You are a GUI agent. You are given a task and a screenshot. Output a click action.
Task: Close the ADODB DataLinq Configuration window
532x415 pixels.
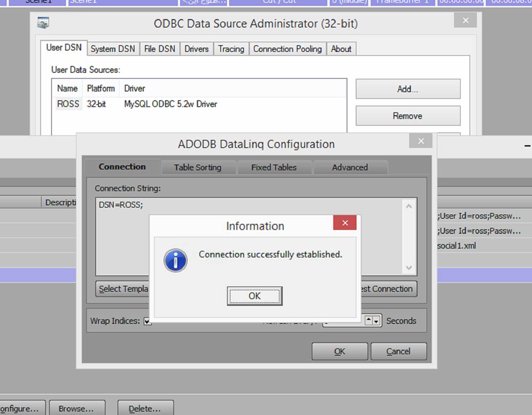[421, 141]
